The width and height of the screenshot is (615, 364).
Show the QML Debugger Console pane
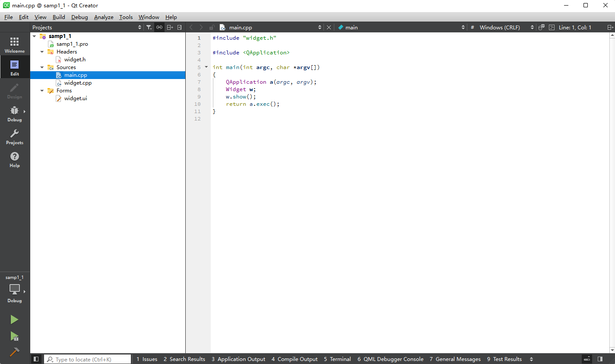[x=390, y=359]
